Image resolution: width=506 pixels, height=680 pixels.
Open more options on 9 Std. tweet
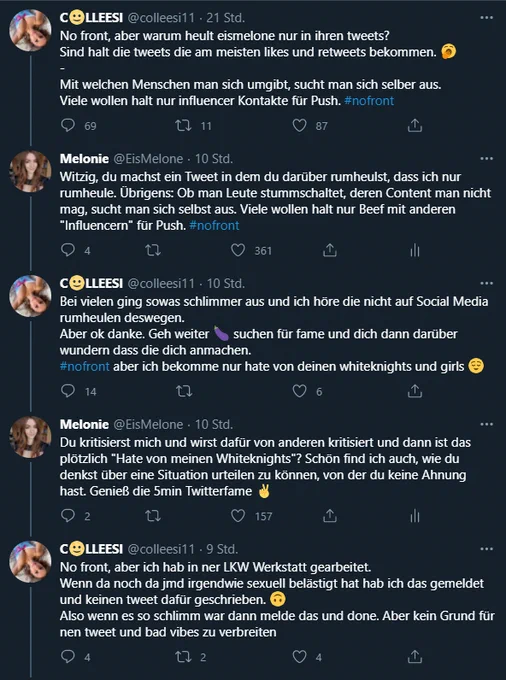[486, 549]
